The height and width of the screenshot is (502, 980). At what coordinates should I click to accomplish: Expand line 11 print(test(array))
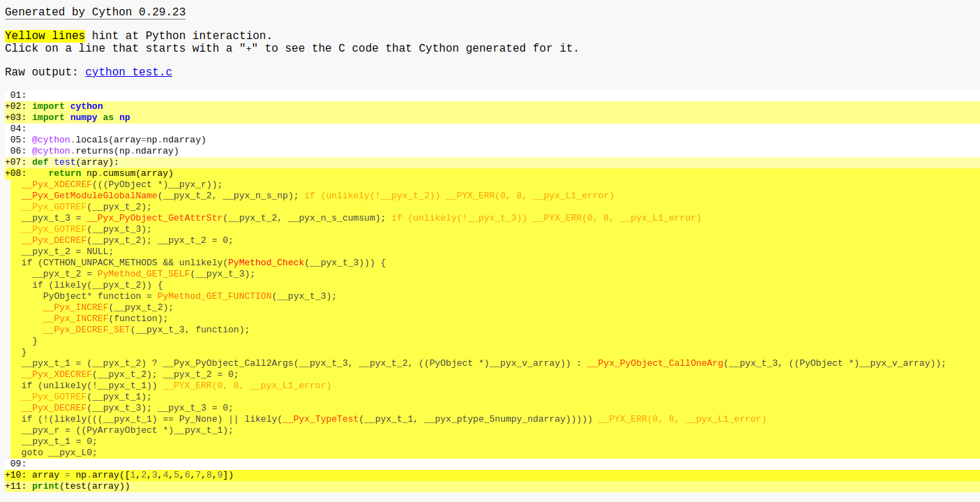pos(81,486)
